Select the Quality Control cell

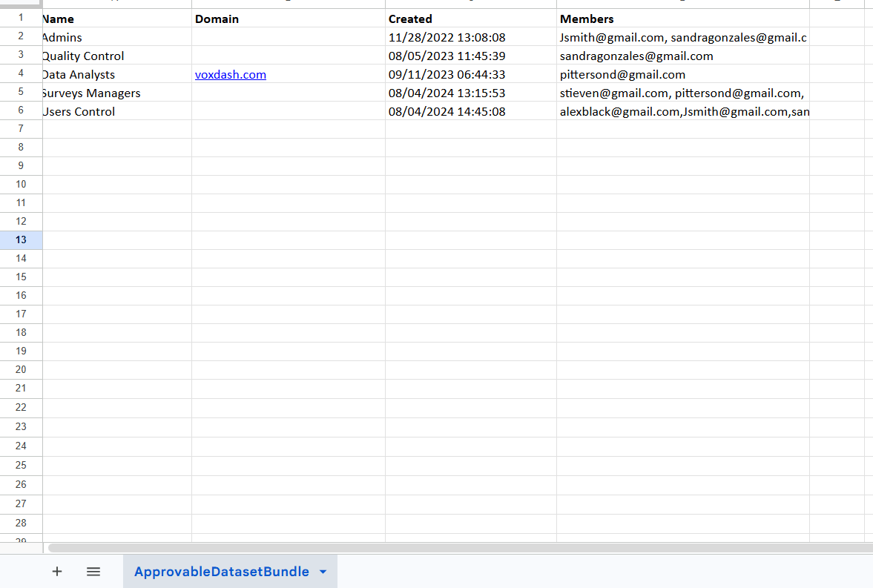(x=117, y=56)
